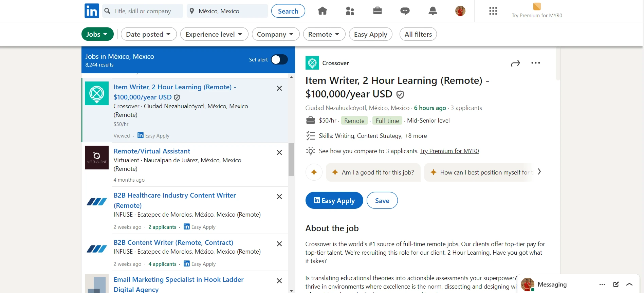
Task: Focus the Title, skill or company field
Action: 143,11
